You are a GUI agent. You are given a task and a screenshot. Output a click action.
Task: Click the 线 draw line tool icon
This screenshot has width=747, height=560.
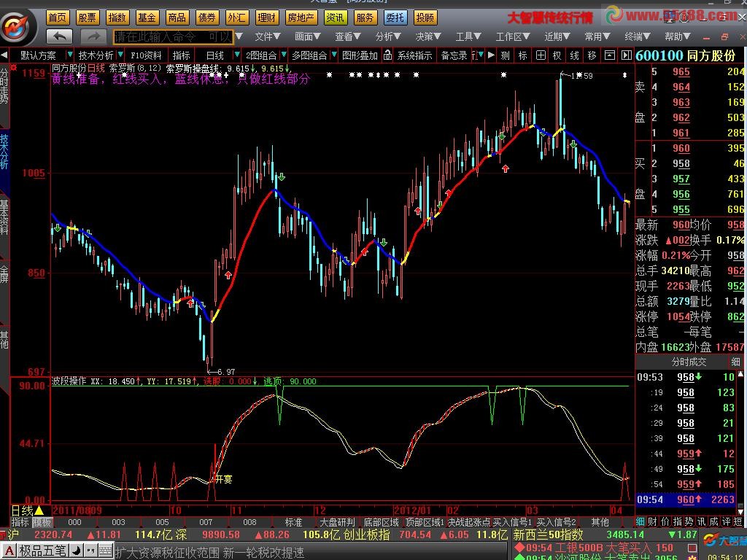pos(574,55)
